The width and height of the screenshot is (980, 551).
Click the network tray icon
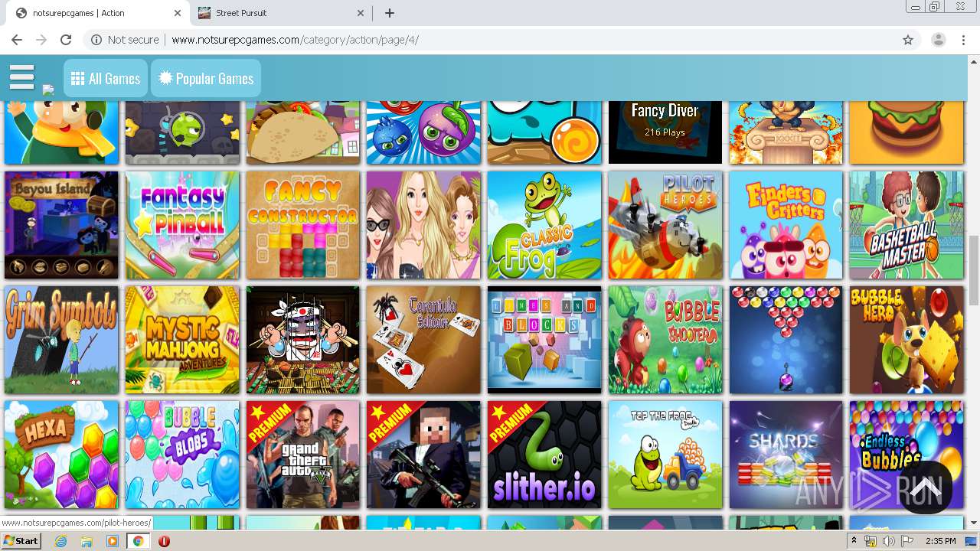(x=871, y=541)
